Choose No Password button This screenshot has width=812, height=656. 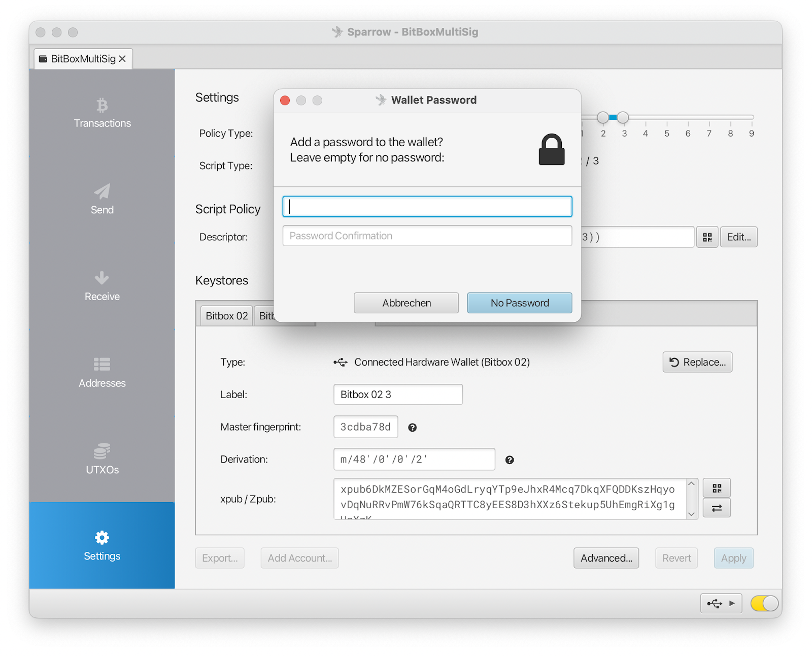(x=520, y=303)
